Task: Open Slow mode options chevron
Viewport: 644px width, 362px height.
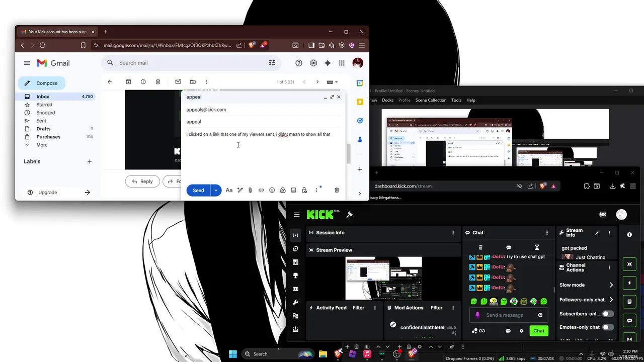Action: (611, 285)
